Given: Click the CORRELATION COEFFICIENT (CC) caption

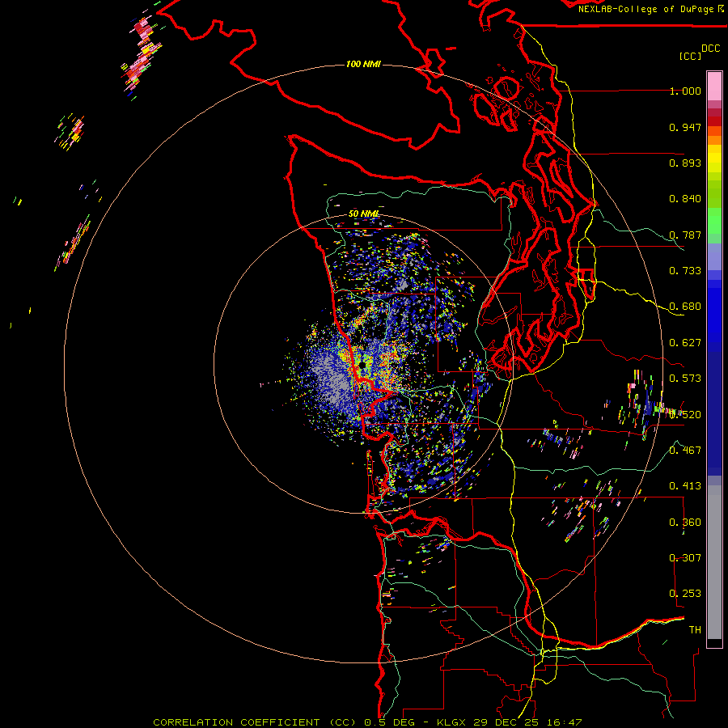Looking at the screenshot, I should click(x=255, y=722).
